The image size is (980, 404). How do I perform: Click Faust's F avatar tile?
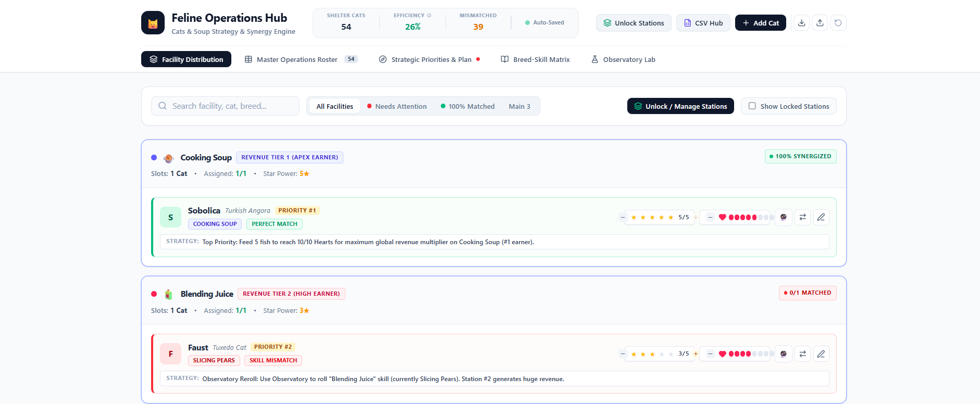point(170,354)
